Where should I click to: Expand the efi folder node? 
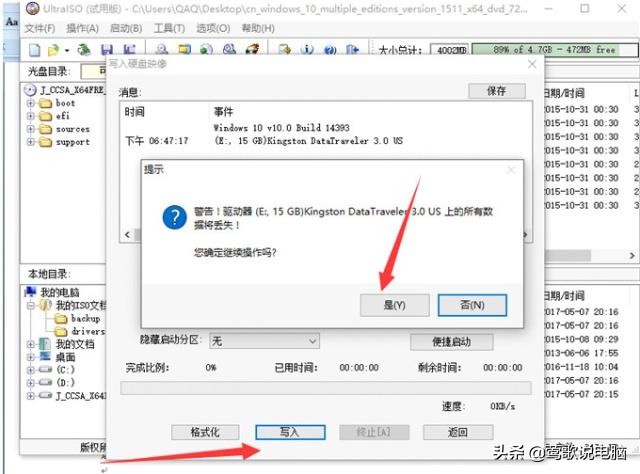pos(31,116)
